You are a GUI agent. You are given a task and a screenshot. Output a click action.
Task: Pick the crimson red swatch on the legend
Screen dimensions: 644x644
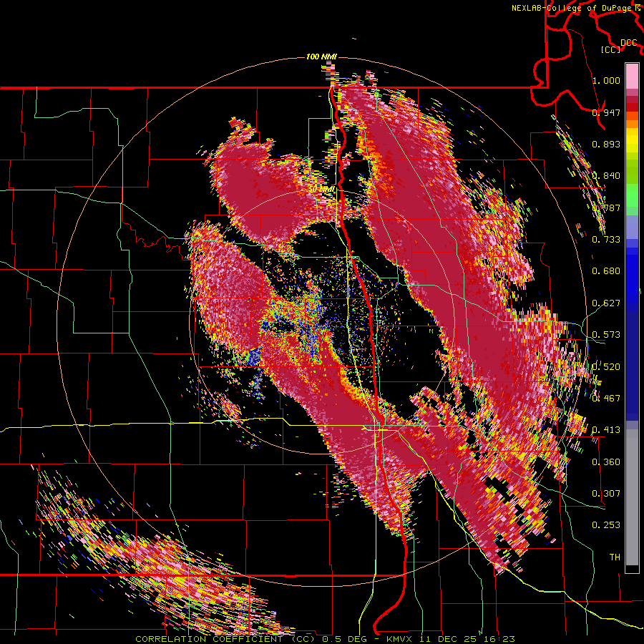pos(632,99)
